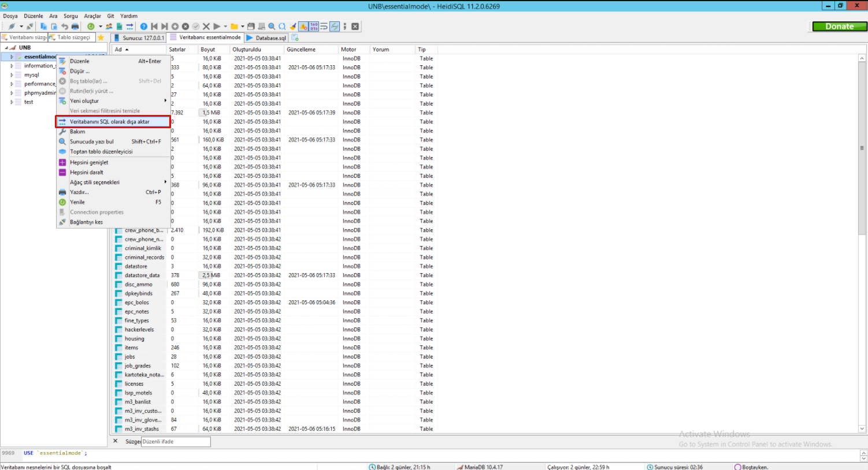Expand the information_schema database node
Image resolution: width=868 pixels, height=470 pixels.
pos(12,66)
